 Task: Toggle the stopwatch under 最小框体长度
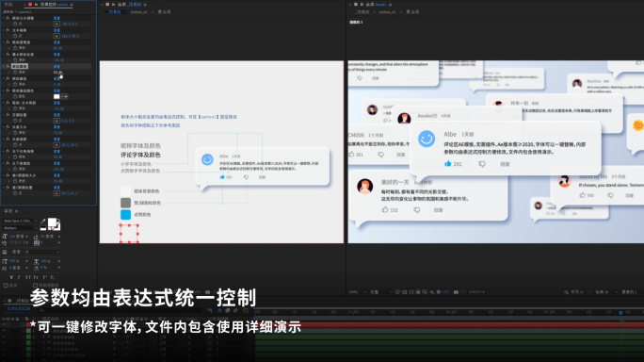coord(15,60)
